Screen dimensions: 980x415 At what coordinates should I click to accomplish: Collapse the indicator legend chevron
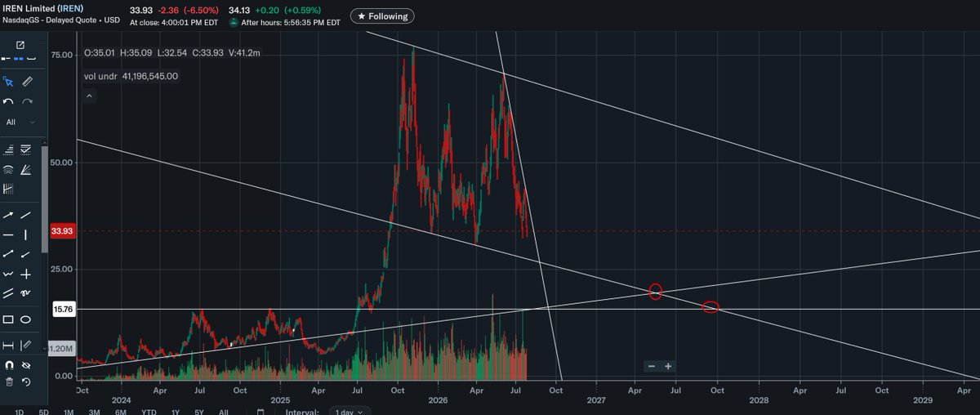pos(89,96)
